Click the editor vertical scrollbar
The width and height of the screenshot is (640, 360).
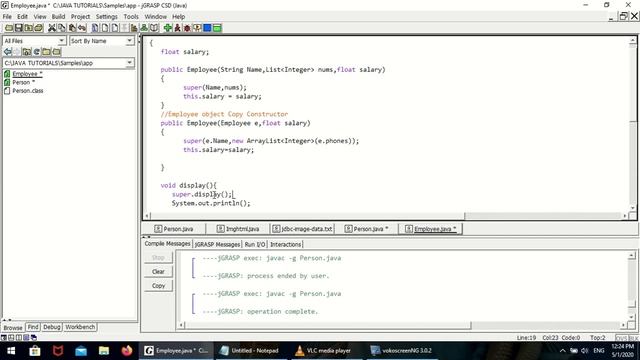(632, 124)
